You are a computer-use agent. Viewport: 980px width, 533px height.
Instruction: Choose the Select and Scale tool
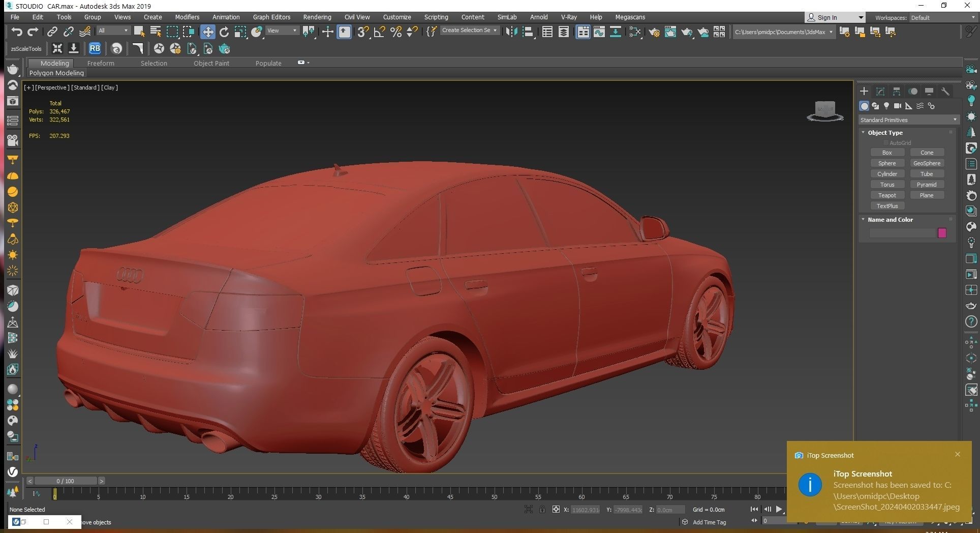(240, 32)
